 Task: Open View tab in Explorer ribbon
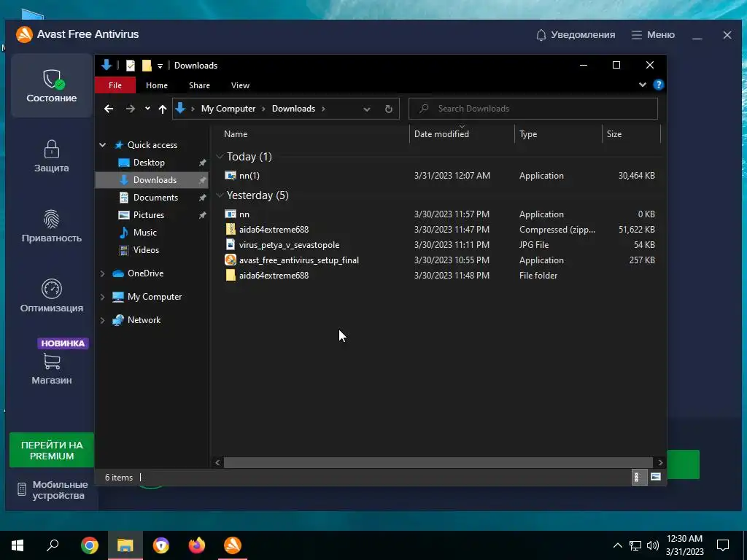tap(240, 85)
